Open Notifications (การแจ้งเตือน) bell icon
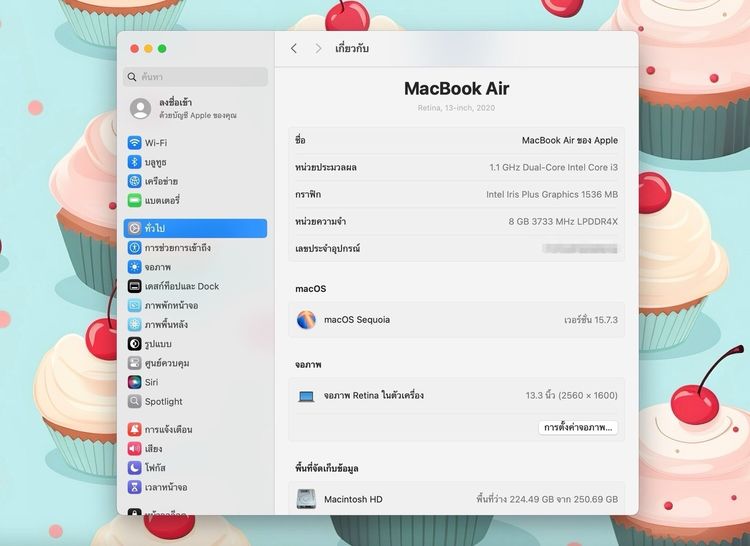 coord(134,429)
